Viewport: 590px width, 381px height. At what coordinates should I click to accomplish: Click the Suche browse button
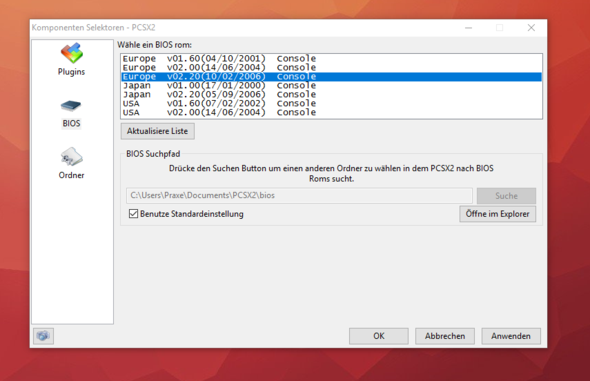pos(506,196)
